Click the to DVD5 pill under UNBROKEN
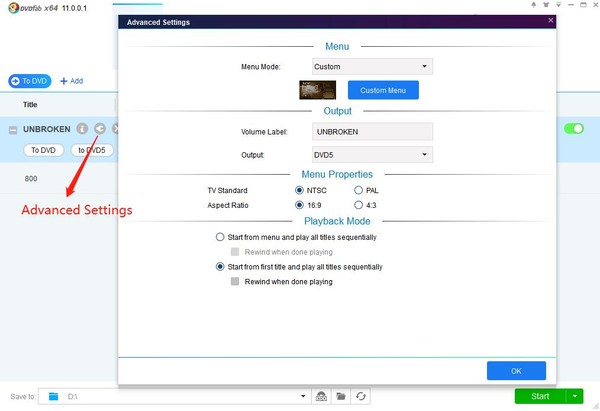 point(92,150)
